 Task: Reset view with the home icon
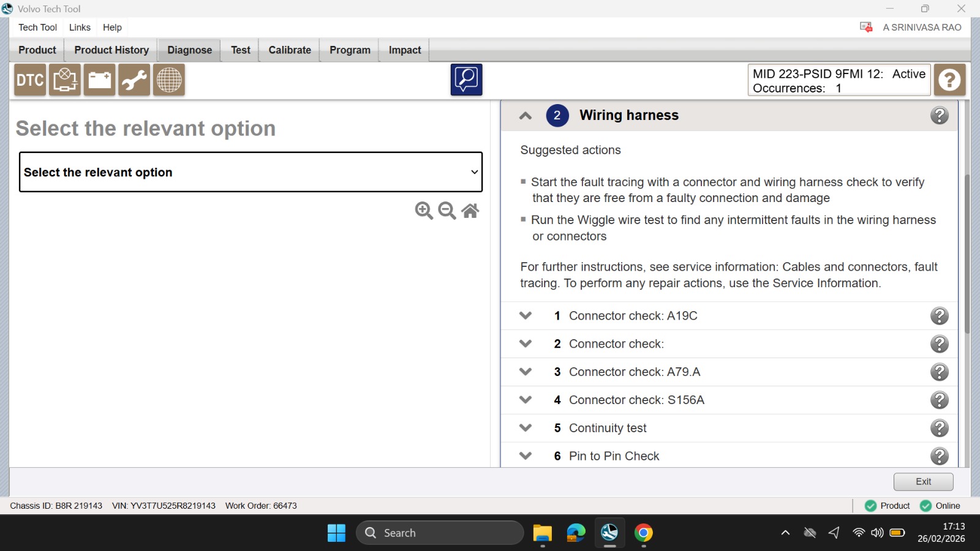coord(470,211)
